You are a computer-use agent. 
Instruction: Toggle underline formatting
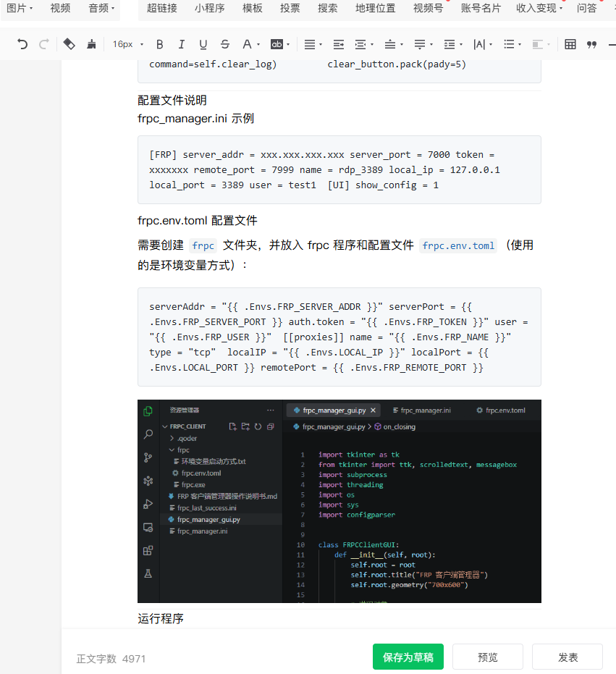203,44
